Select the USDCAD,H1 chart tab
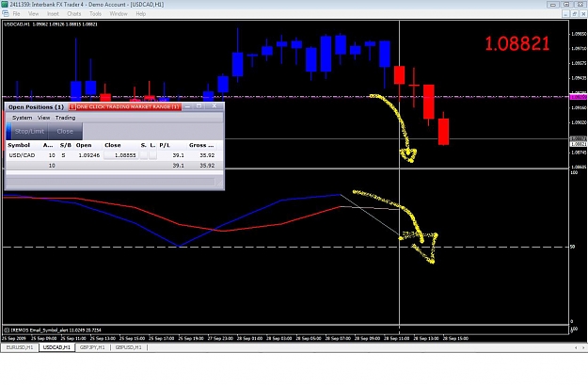This screenshot has height=385, width=588. (x=56, y=347)
